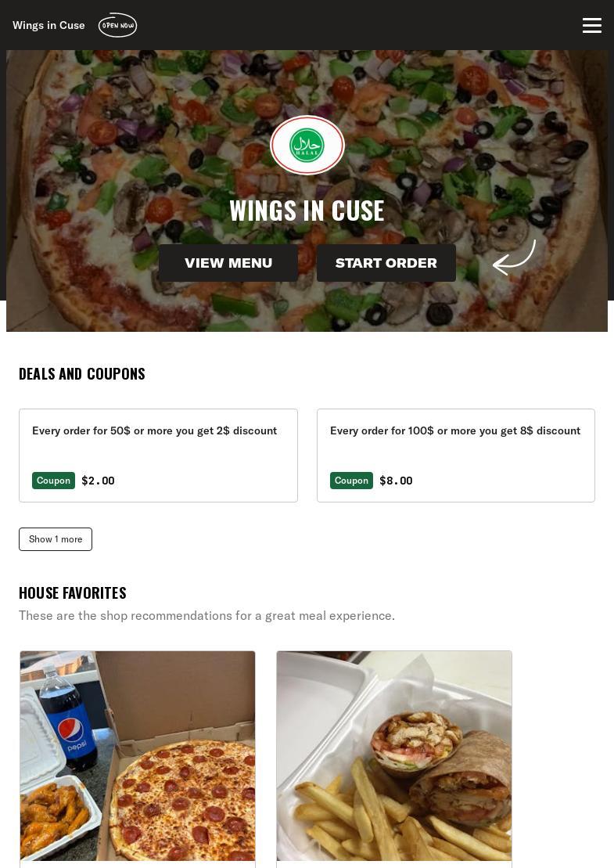Image resolution: width=614 pixels, height=868 pixels.
Task: Select the 100$ order 8$ discount coupon
Action: point(456,456)
